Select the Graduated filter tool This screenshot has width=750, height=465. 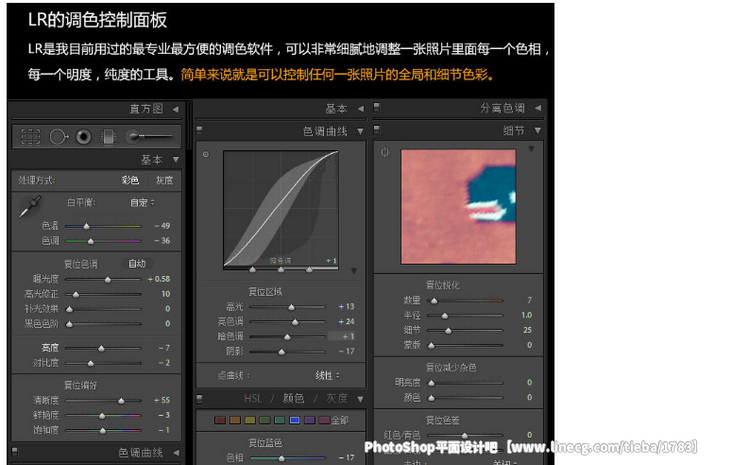click(109, 137)
